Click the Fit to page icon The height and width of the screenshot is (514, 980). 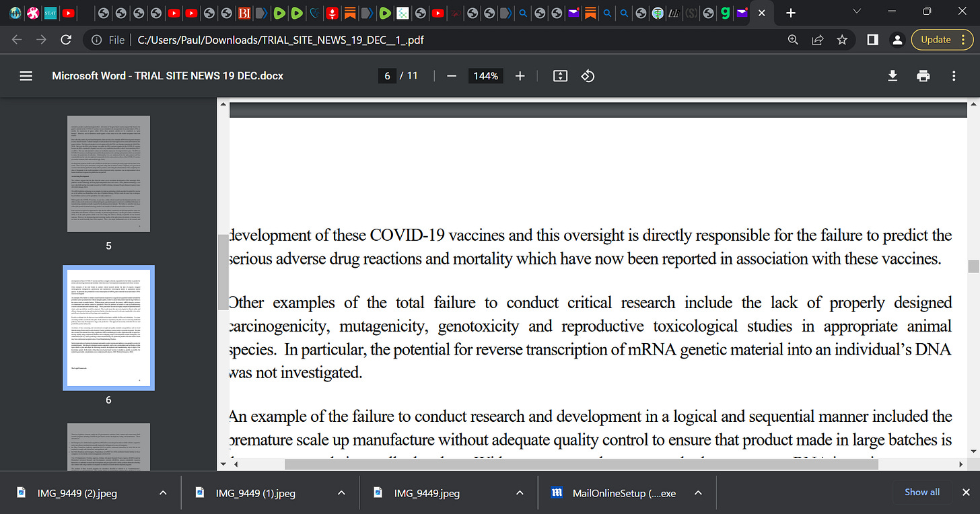[x=560, y=76]
